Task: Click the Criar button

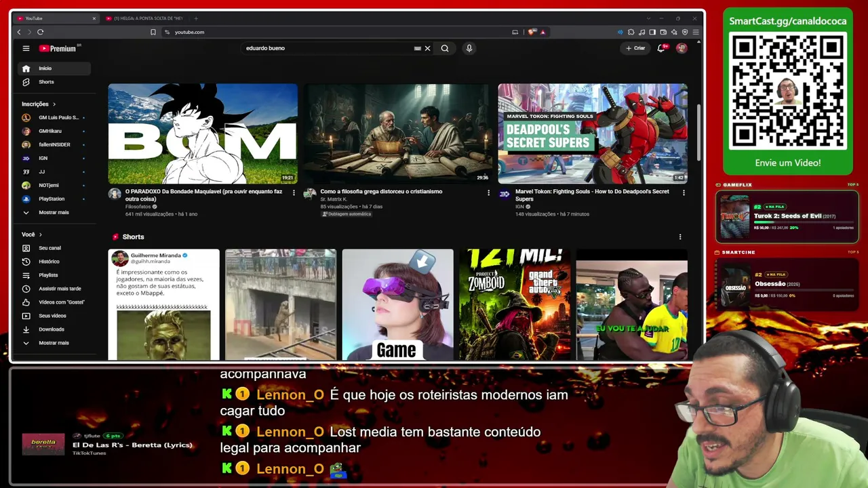Action: coord(635,48)
